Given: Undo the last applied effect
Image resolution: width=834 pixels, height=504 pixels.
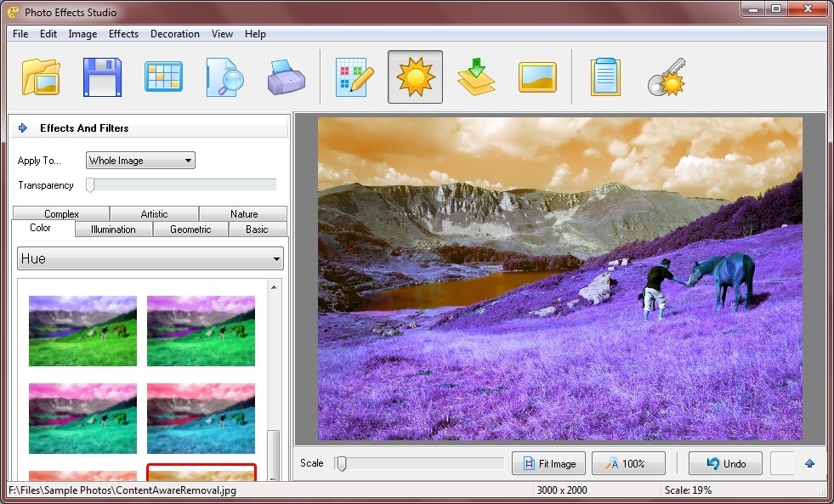Looking at the screenshot, I should point(725,463).
